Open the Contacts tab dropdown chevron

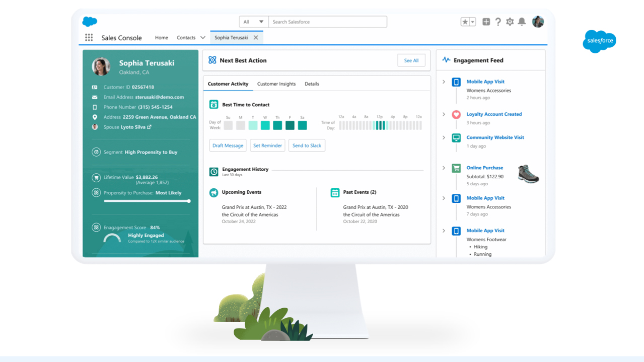203,38
